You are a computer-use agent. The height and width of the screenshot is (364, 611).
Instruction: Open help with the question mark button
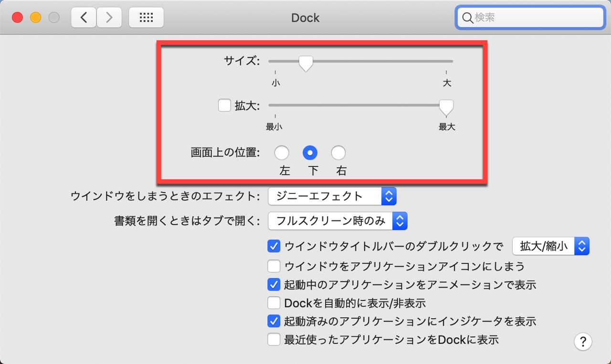pos(583,342)
